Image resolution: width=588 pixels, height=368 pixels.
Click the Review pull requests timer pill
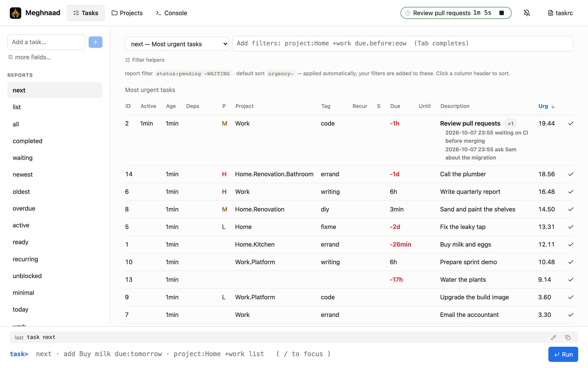(456, 13)
